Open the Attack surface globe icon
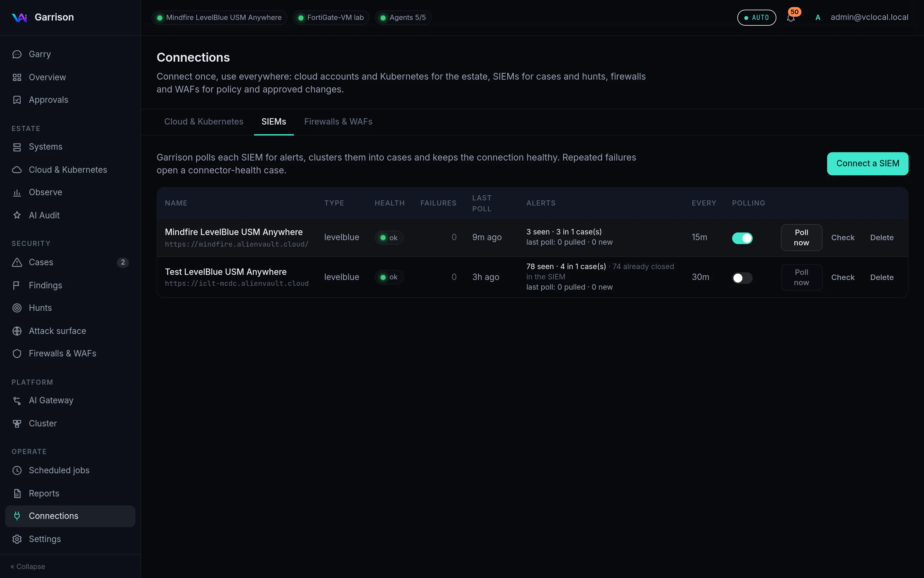Image resolution: width=924 pixels, height=578 pixels. pyautogui.click(x=17, y=331)
